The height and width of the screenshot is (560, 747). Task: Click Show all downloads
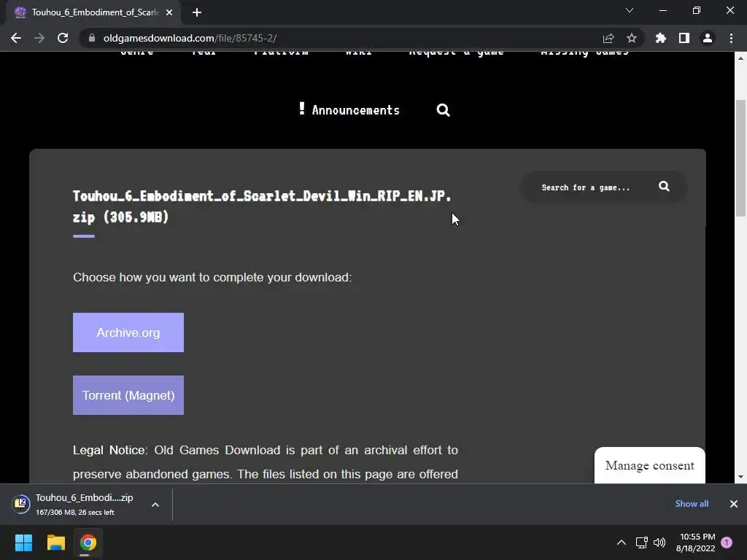692,504
